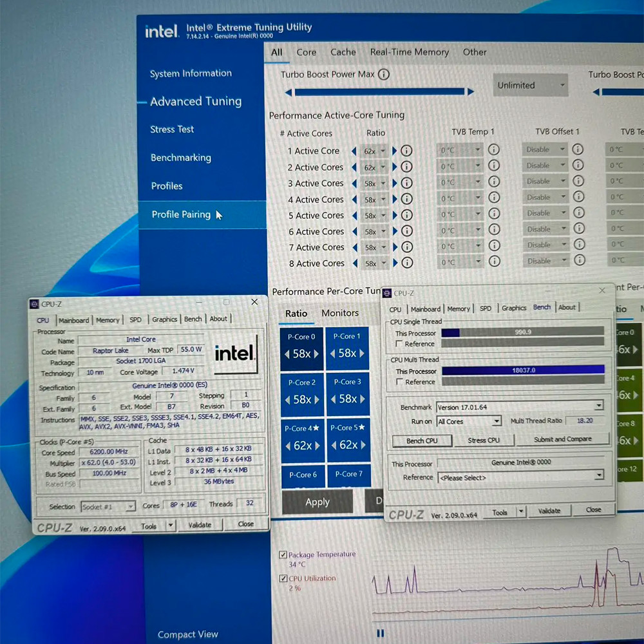644x644 pixels.
Task: Click Stress CPU button
Action: (484, 440)
